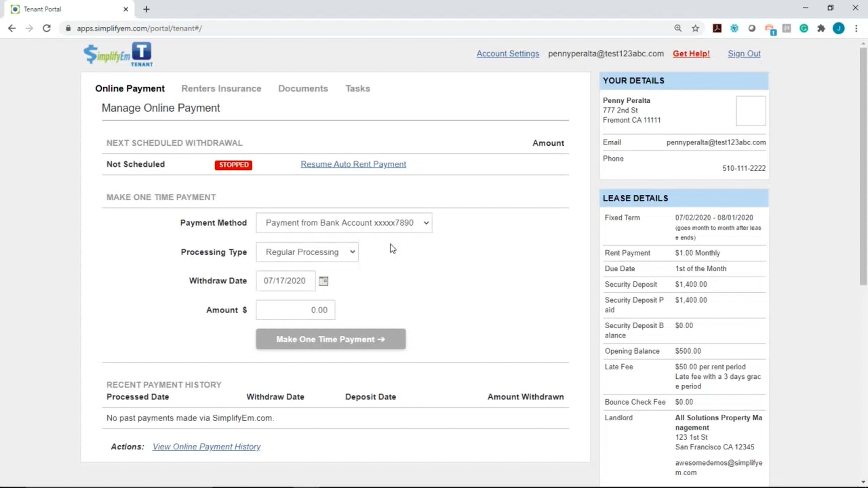Image resolution: width=868 pixels, height=488 pixels.
Task: Click the landlord email awesomedemos@simplifyem.com
Action: coord(719,468)
